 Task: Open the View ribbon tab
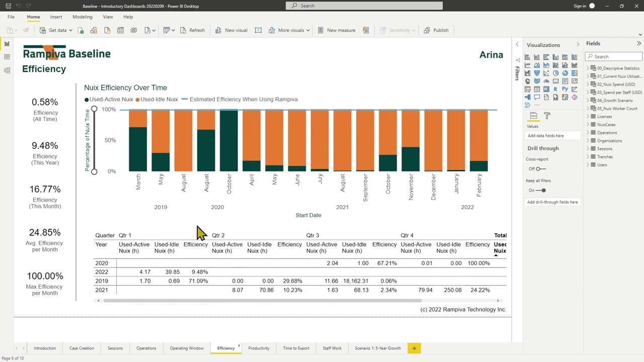click(x=108, y=17)
